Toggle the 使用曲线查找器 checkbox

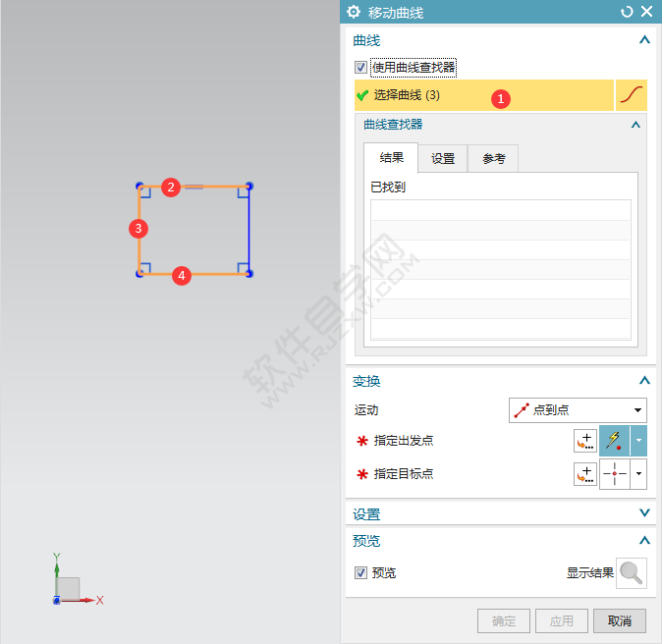coord(360,68)
